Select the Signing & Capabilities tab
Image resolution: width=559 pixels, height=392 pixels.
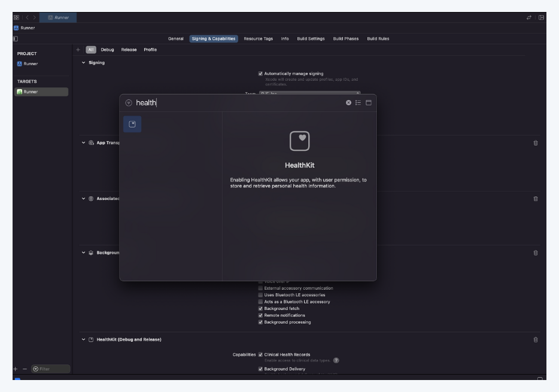point(214,38)
